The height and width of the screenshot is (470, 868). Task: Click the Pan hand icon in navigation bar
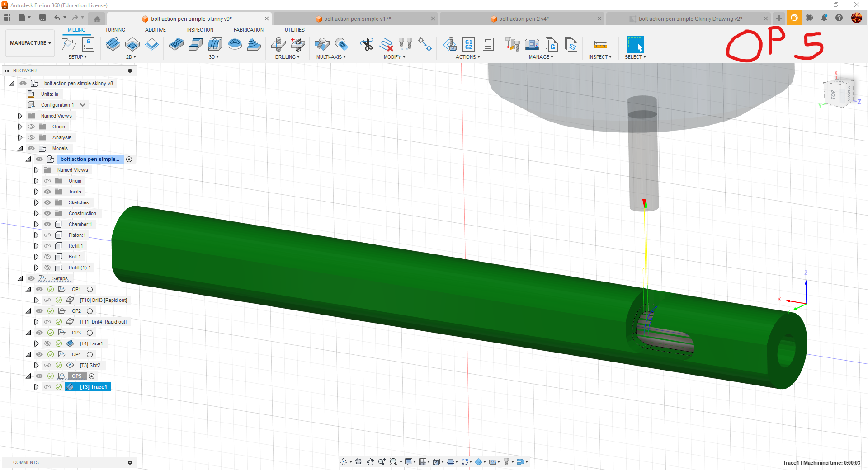coord(370,462)
